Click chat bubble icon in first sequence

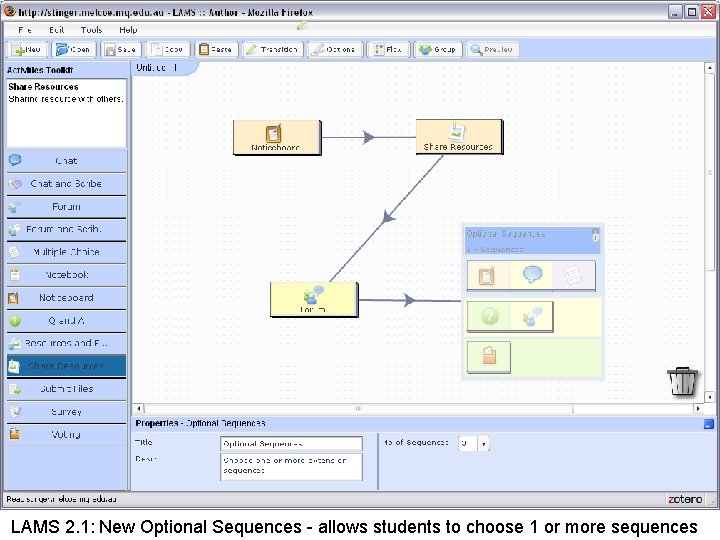coord(532,275)
